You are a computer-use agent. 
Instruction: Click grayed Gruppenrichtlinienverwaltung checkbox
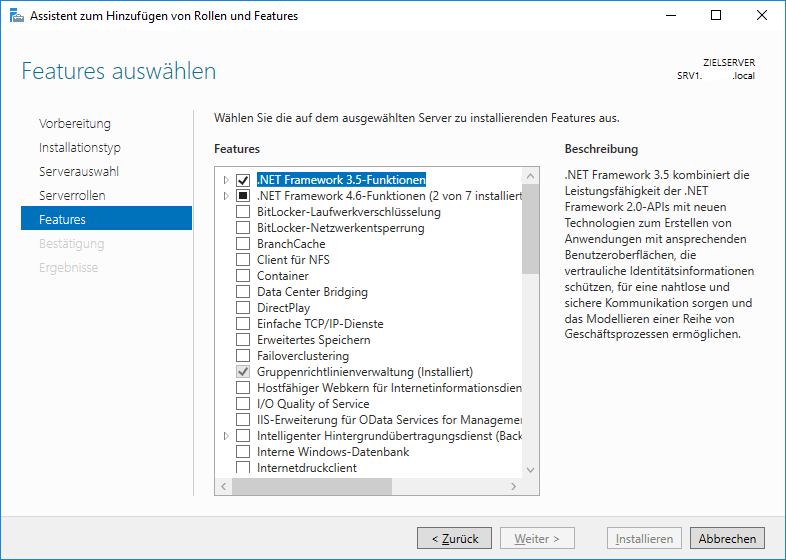click(x=243, y=372)
